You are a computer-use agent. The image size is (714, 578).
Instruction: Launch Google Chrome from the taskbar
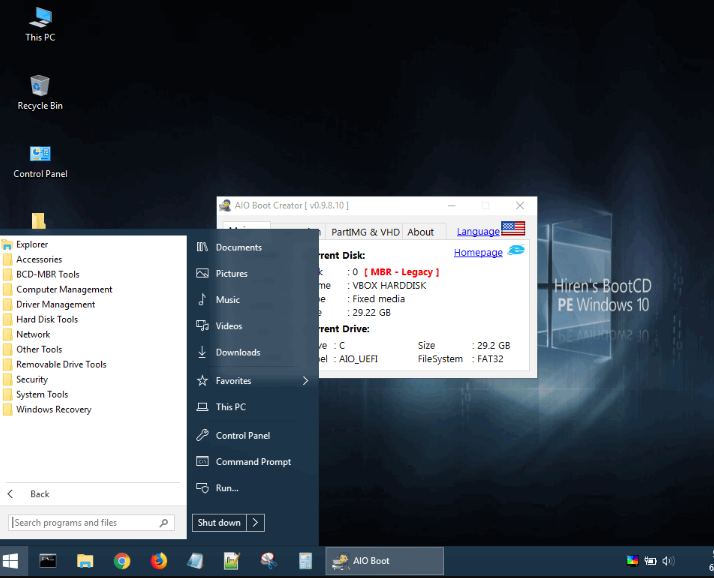pos(122,561)
